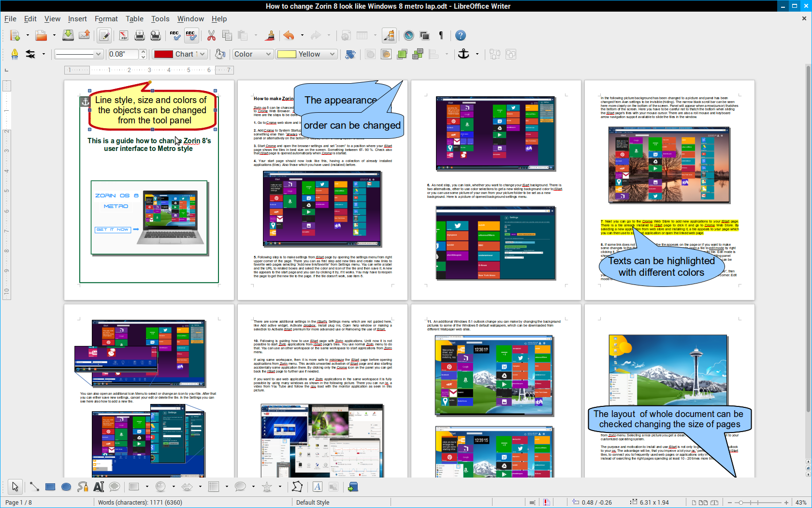Choose the Freeform Line tool

(x=83, y=487)
